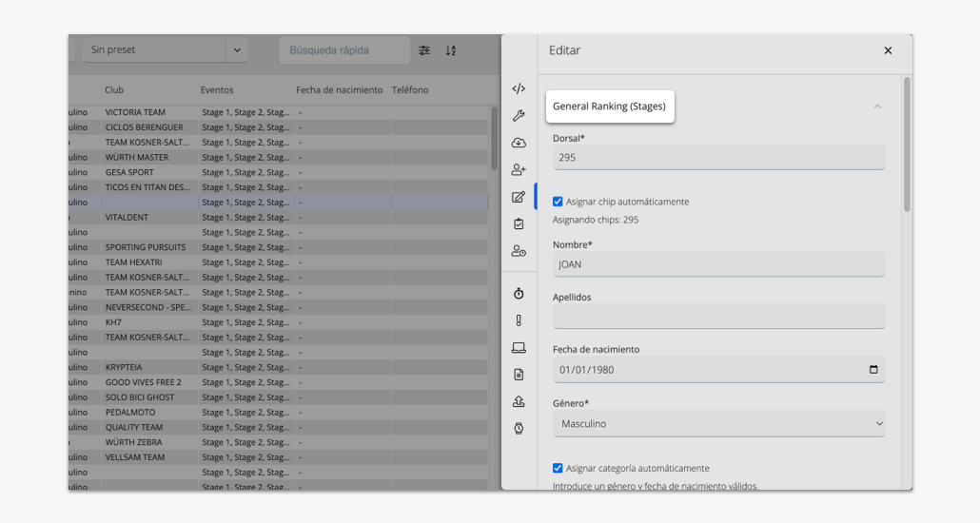
Task: Open the wristwatch sidebar icon
Action: pyautogui.click(x=519, y=428)
